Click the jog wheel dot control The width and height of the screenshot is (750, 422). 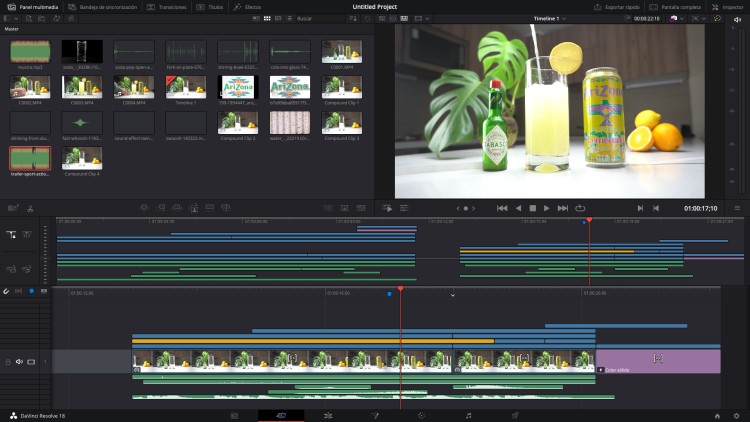pos(465,208)
